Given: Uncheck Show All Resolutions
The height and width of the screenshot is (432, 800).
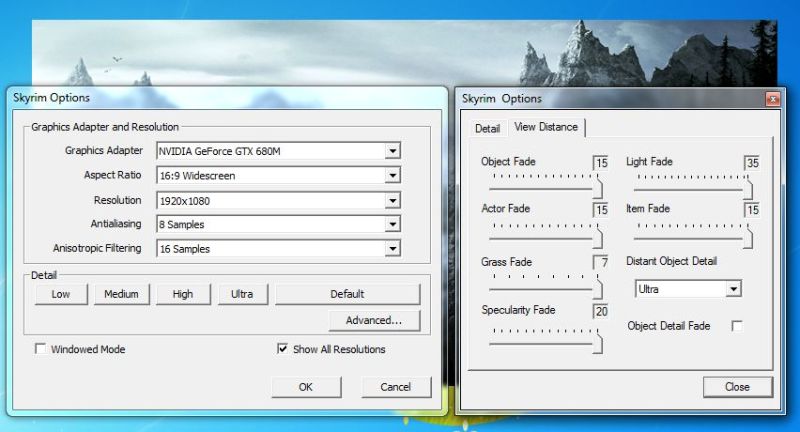Looking at the screenshot, I should click(x=282, y=348).
